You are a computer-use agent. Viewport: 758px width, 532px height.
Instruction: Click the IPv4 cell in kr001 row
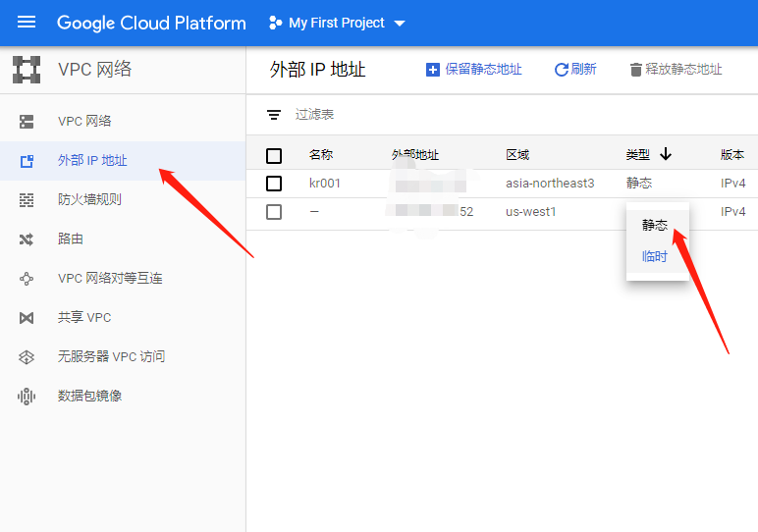(x=732, y=184)
